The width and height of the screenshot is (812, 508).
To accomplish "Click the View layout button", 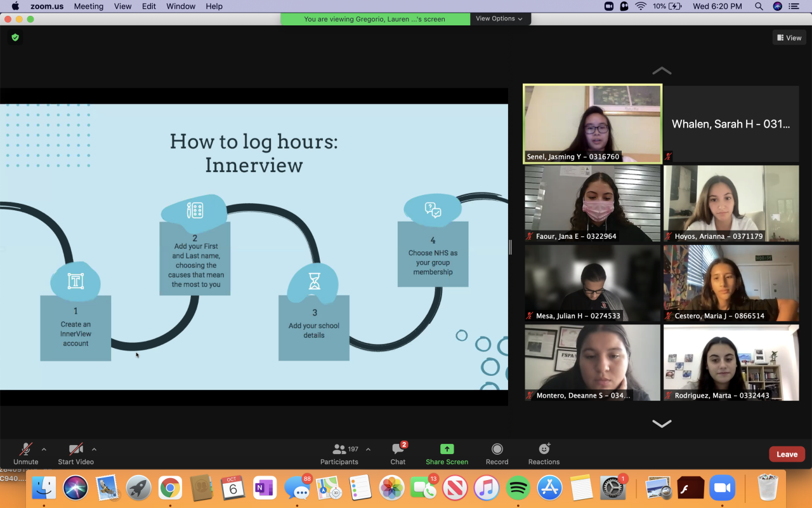I will [x=789, y=38].
